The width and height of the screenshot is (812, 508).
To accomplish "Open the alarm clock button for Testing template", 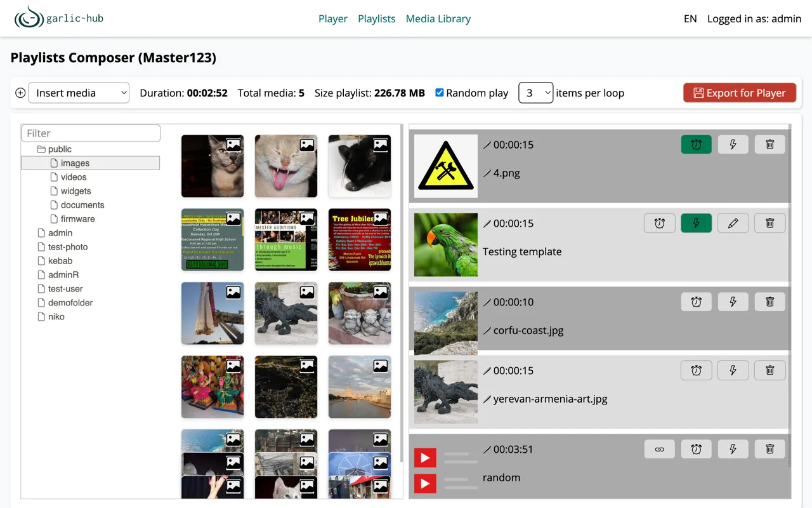I will [660, 223].
